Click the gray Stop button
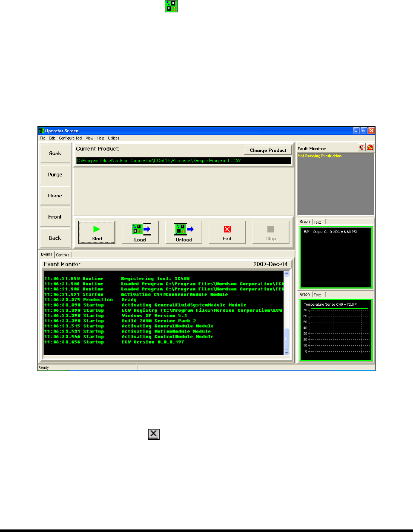413x532 pixels. point(271,232)
